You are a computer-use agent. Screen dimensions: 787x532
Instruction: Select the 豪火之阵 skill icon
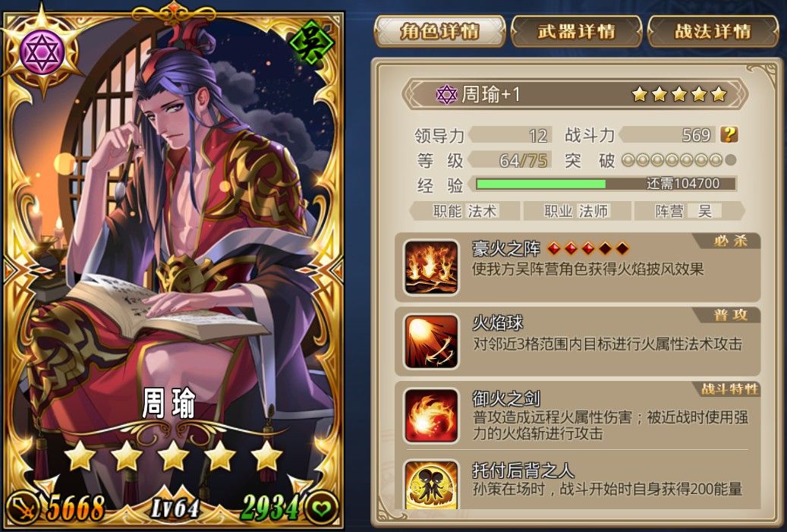pyautogui.click(x=431, y=267)
